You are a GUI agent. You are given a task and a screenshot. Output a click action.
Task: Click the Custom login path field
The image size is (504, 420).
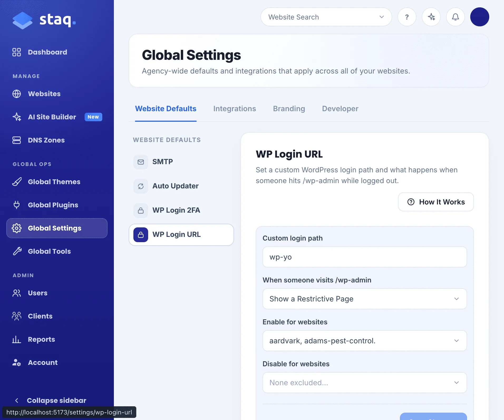[x=365, y=257]
